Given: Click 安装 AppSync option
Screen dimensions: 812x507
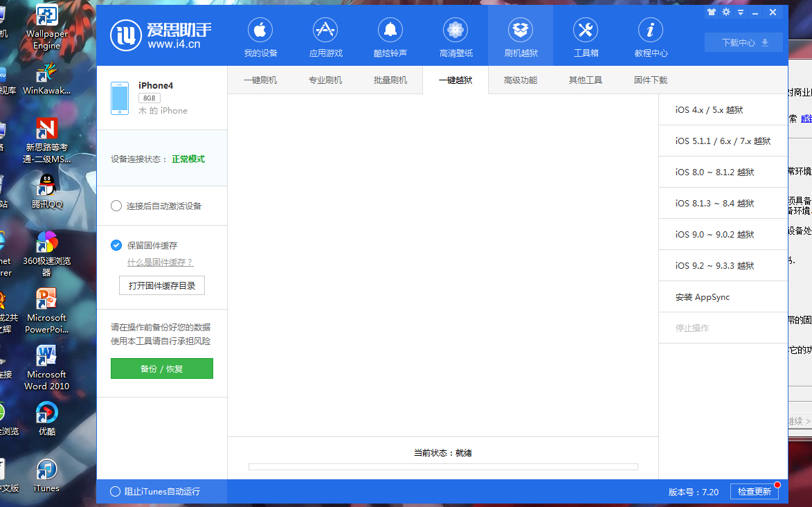Looking at the screenshot, I should point(723,297).
